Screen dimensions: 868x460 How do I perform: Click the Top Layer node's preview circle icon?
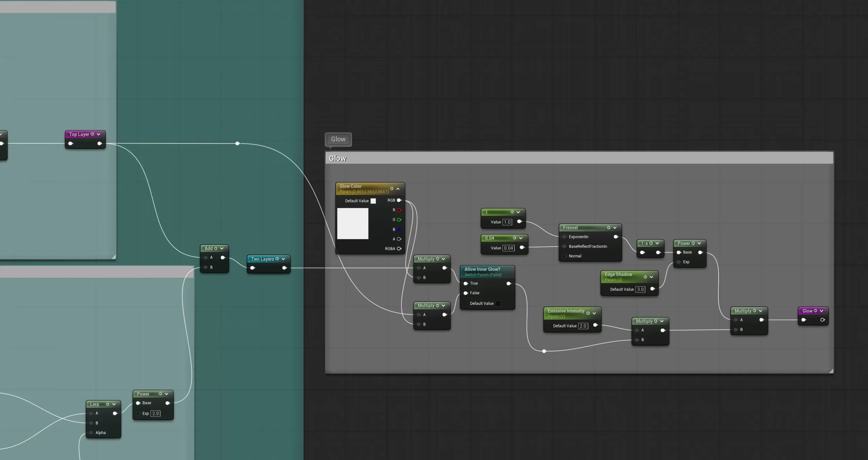point(92,134)
